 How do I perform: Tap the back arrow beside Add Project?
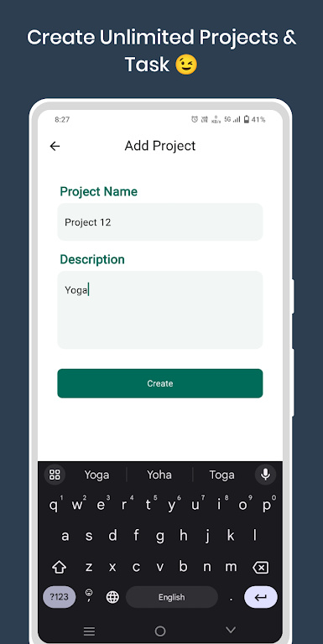click(x=55, y=146)
